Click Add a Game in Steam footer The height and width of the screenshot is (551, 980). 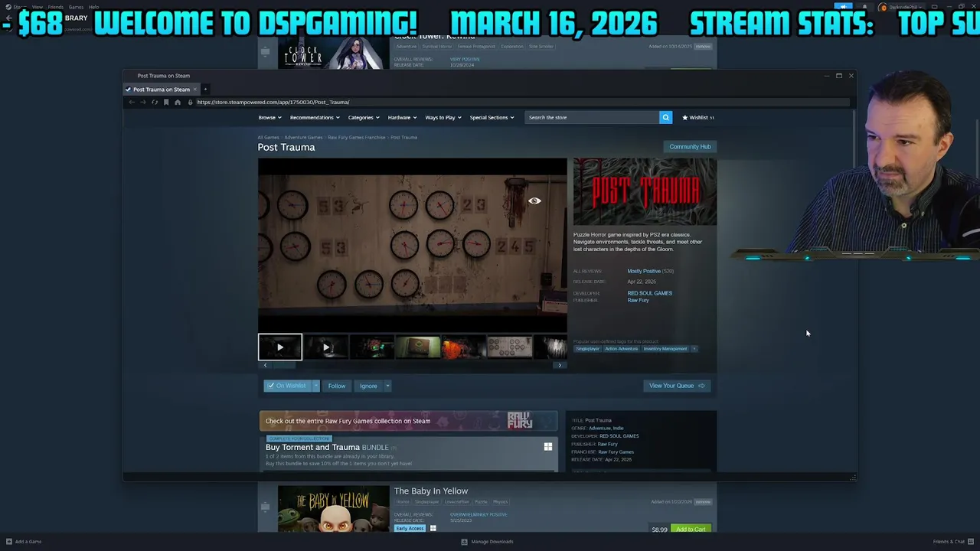point(24,542)
